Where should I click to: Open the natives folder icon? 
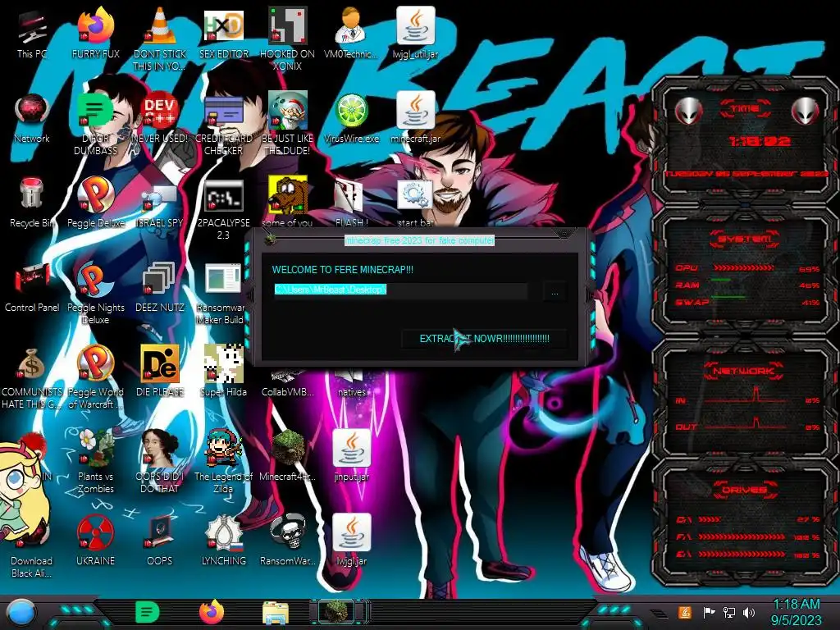point(351,382)
